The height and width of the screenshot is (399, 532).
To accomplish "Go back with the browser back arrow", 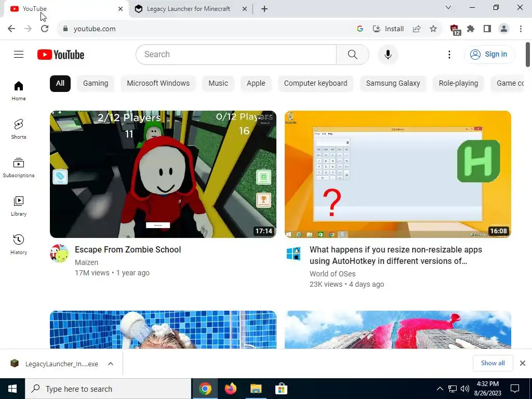I will tap(11, 29).
